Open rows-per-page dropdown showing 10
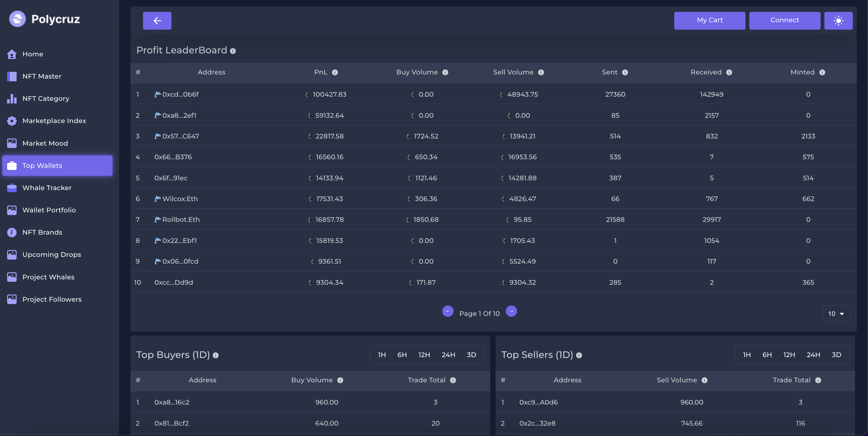The image size is (868, 436). click(836, 314)
